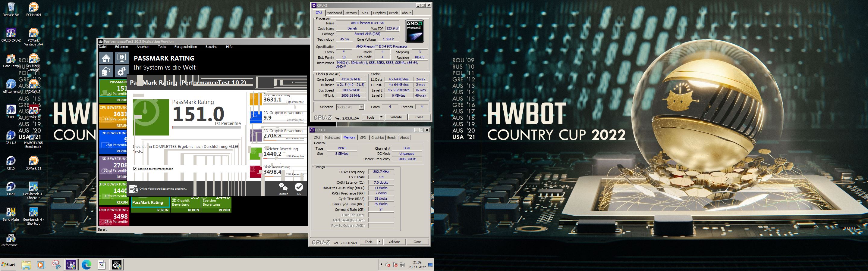Open the BenchMate desktop icon
868x271 pixels.
[11, 214]
